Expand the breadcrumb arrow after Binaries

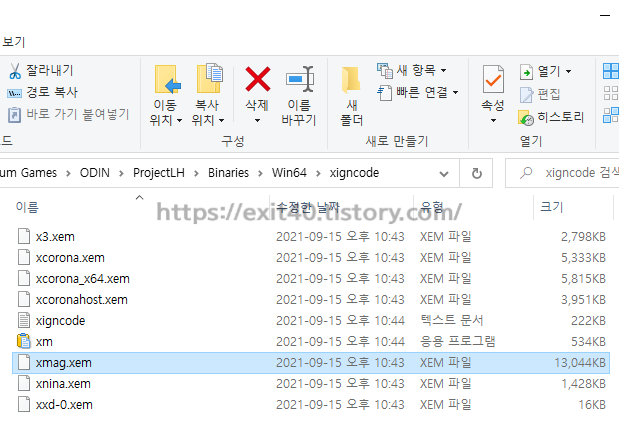tap(260, 173)
